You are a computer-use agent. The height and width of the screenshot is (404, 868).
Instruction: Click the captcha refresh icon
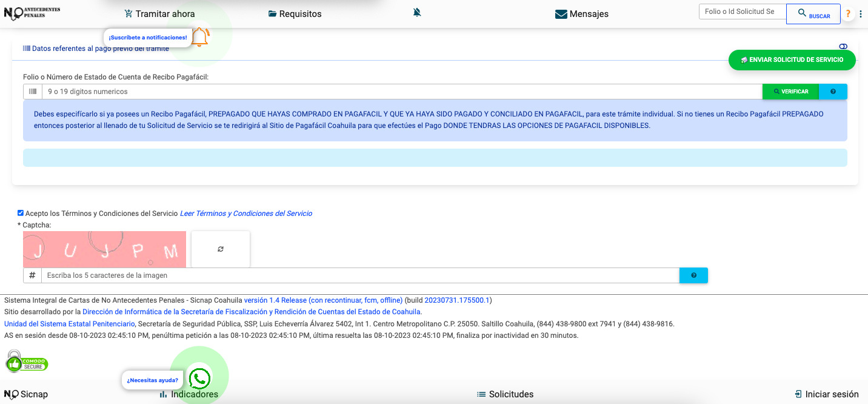point(221,249)
